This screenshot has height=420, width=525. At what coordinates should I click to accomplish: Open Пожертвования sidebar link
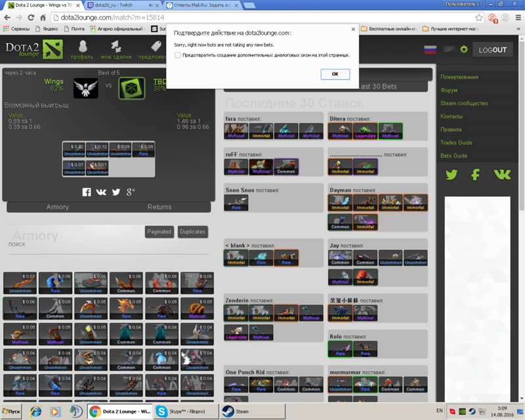click(x=459, y=77)
